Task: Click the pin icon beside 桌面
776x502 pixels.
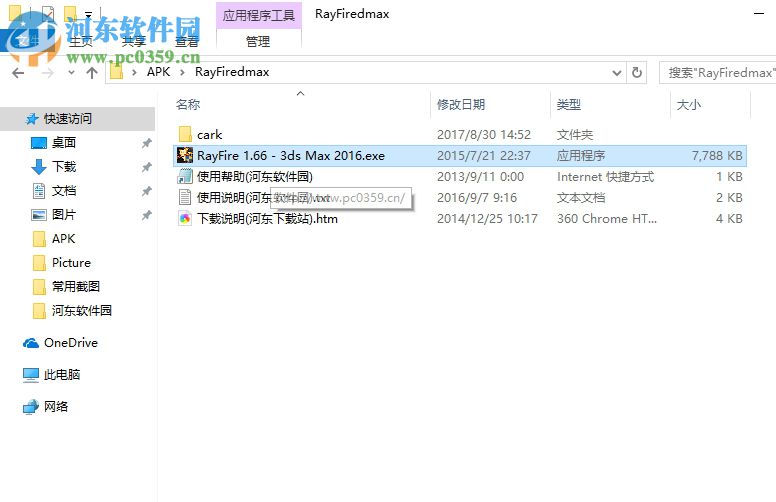Action: click(x=146, y=143)
